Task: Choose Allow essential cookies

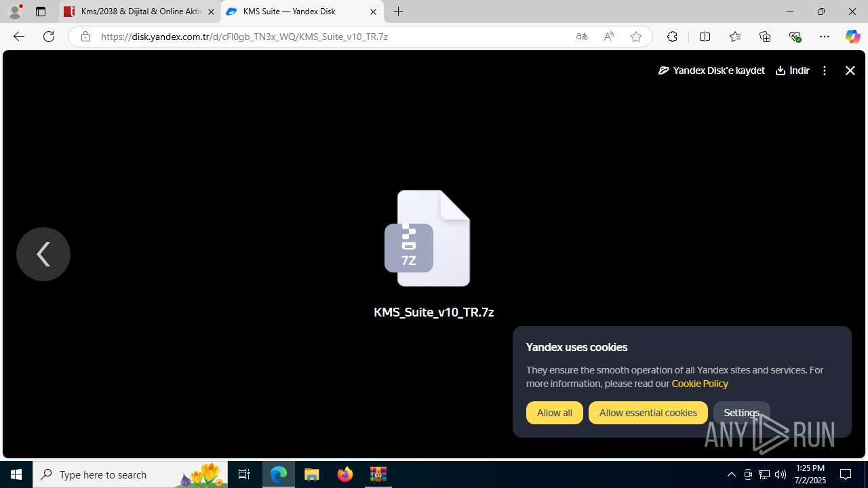Action: [648, 413]
